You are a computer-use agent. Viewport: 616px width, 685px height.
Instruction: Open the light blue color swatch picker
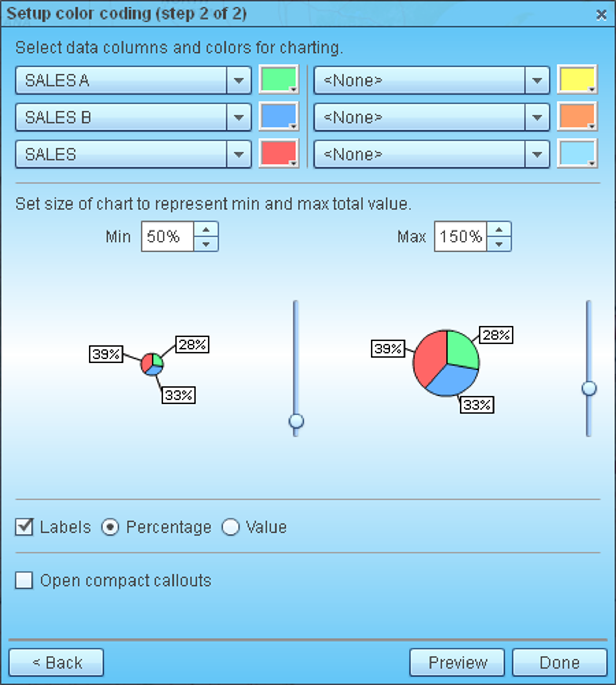coord(577,153)
